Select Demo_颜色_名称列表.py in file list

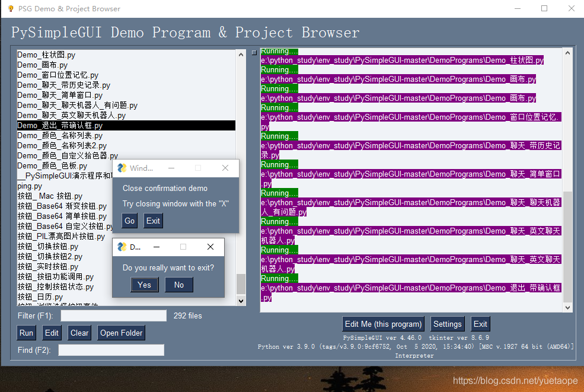126,135
